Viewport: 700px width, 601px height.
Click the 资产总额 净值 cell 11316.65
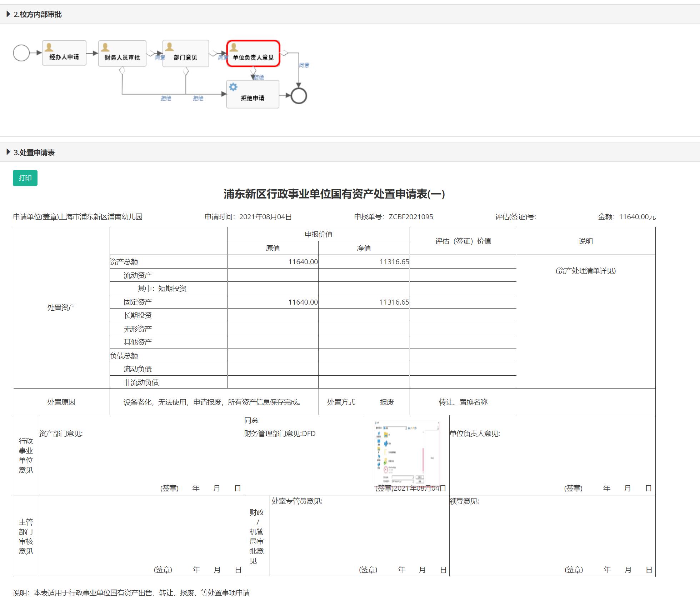pos(394,262)
